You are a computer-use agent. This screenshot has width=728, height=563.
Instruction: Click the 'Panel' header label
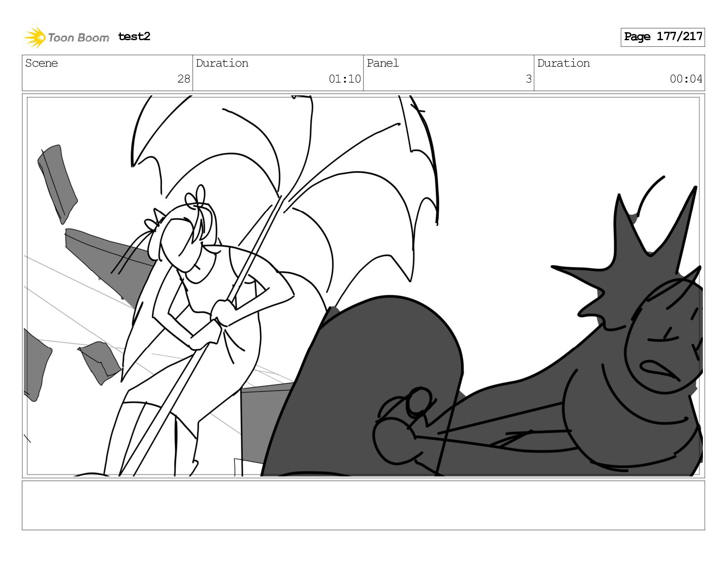click(x=383, y=63)
